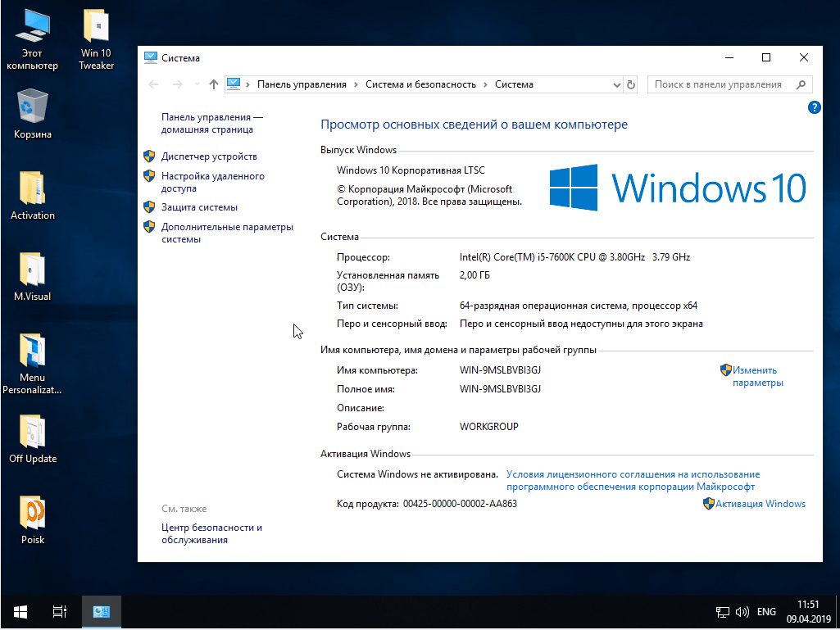840x630 pixels.
Task: Open Настройка удаленного доступа
Action: click(x=213, y=182)
